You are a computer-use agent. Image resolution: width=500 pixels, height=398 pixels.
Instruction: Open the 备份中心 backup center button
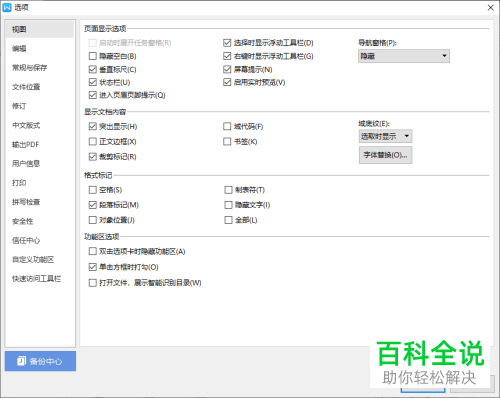pyautogui.click(x=40, y=361)
